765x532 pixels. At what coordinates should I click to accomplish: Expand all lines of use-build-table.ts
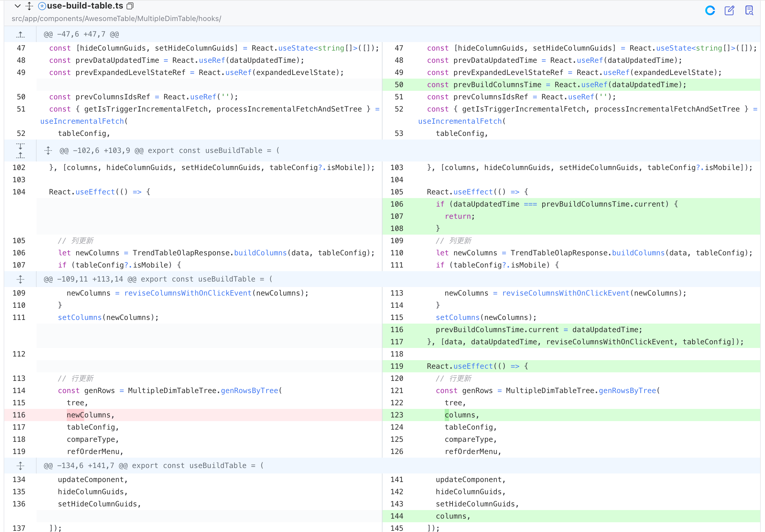pos(30,6)
